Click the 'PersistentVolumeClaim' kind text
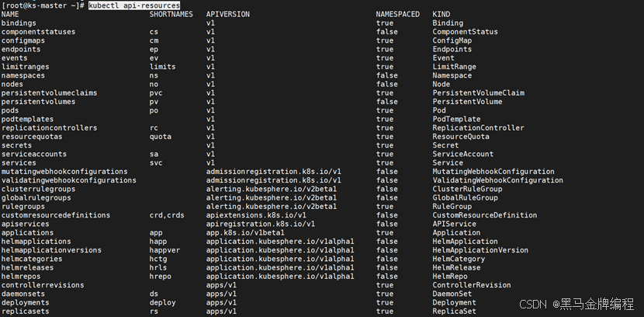 pyautogui.click(x=478, y=93)
